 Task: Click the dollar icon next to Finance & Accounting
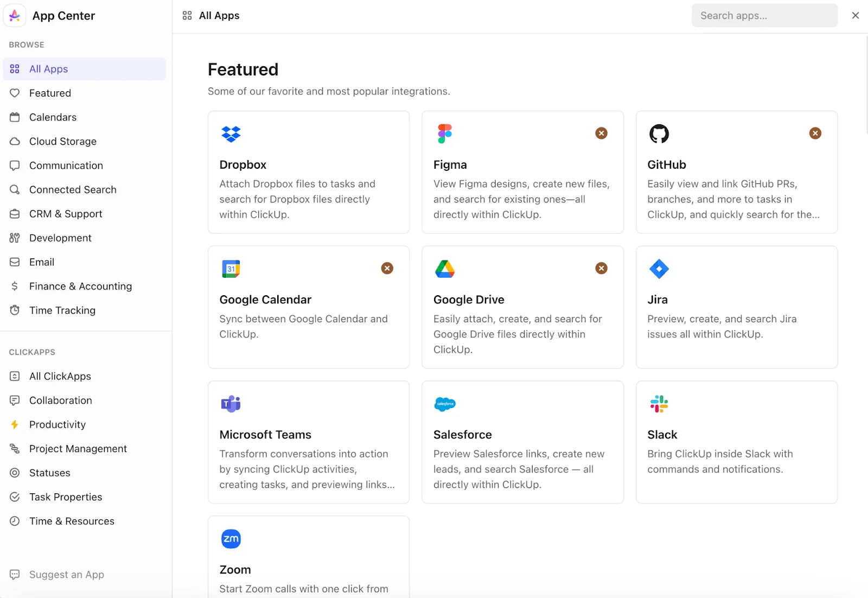[x=15, y=286]
